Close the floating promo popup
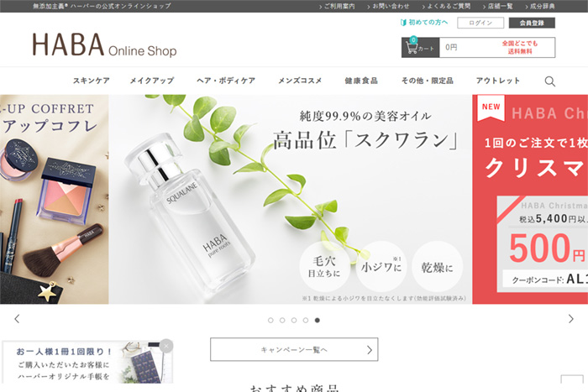 tap(166, 345)
